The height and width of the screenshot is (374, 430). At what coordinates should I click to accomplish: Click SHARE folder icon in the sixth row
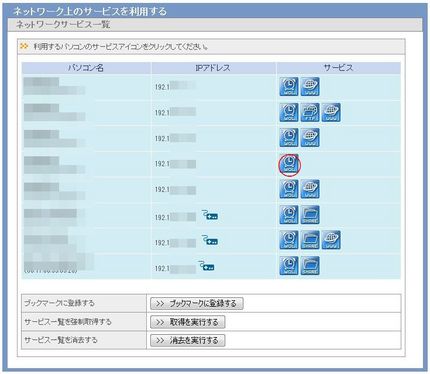[310, 215]
